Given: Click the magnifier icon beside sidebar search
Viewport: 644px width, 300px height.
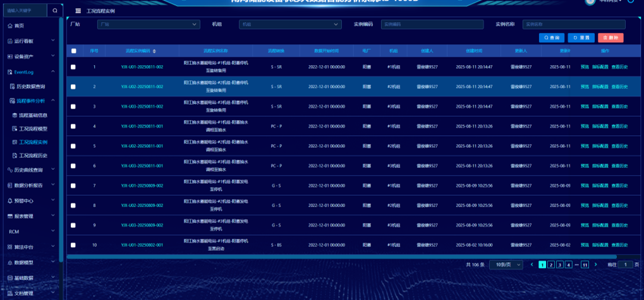Looking at the screenshot, I should coord(55,10).
